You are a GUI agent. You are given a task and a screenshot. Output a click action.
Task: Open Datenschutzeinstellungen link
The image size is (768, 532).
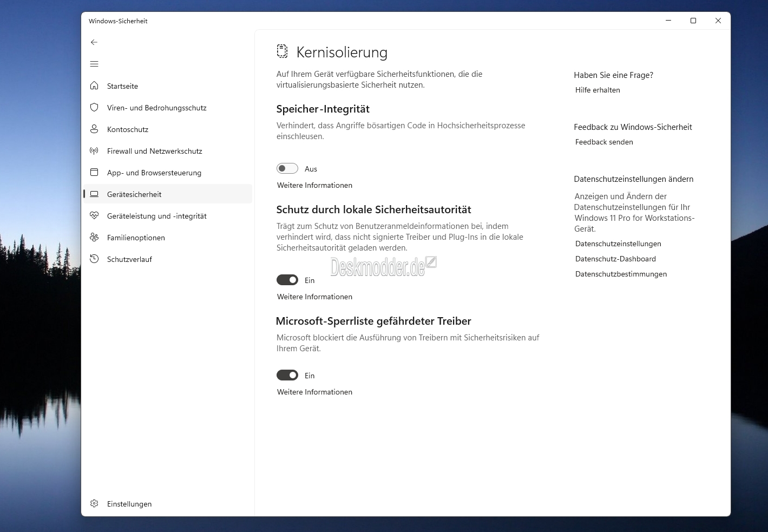coord(618,244)
